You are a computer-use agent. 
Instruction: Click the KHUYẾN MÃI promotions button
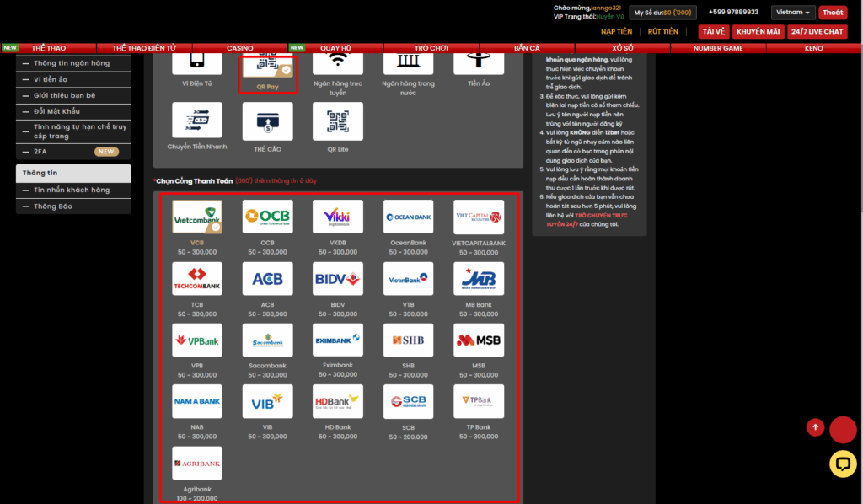[758, 31]
